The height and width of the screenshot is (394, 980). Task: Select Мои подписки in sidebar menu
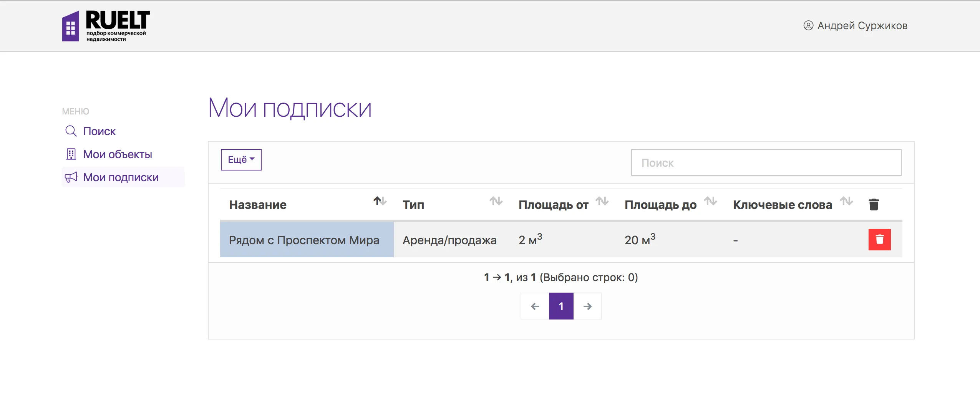[x=121, y=177]
